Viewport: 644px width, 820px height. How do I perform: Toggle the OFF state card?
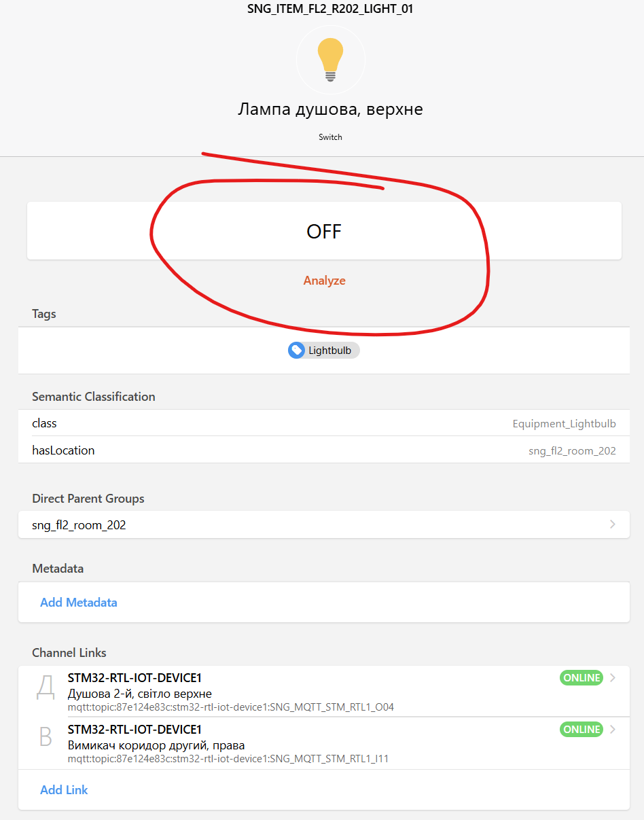[x=324, y=231]
